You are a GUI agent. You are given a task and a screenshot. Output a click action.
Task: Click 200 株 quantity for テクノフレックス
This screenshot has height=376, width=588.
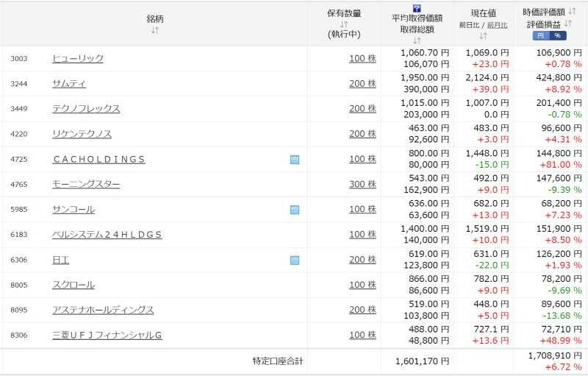362,108
